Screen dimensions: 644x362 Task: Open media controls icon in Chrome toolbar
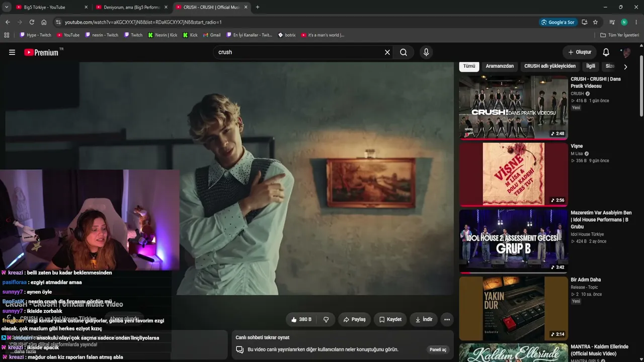pos(612,22)
